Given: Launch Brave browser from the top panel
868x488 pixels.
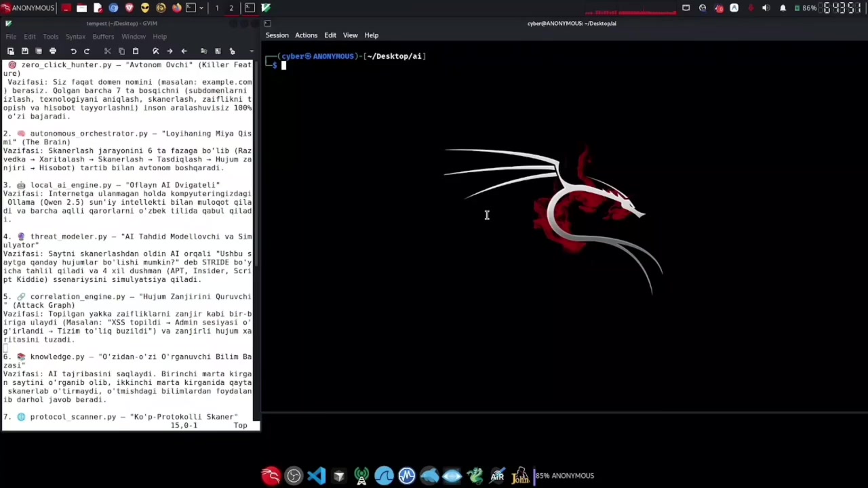Looking at the screenshot, I should (130, 8).
